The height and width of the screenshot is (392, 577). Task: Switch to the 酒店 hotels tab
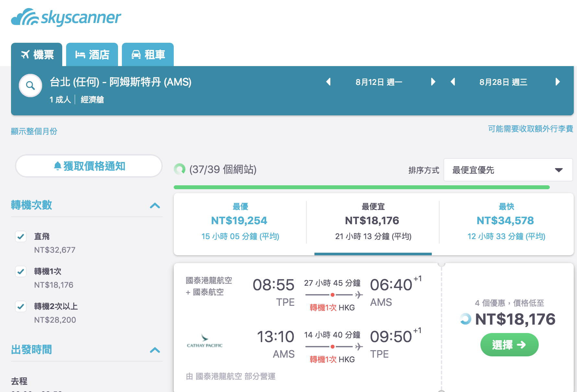pyautogui.click(x=92, y=54)
